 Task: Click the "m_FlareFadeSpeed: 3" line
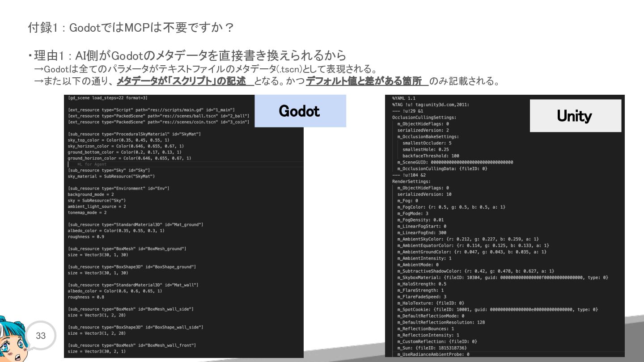click(422, 297)
